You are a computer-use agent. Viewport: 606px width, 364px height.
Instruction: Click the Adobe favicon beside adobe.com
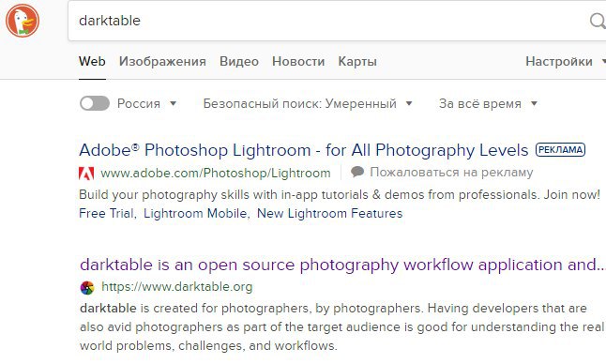pyautogui.click(x=86, y=174)
